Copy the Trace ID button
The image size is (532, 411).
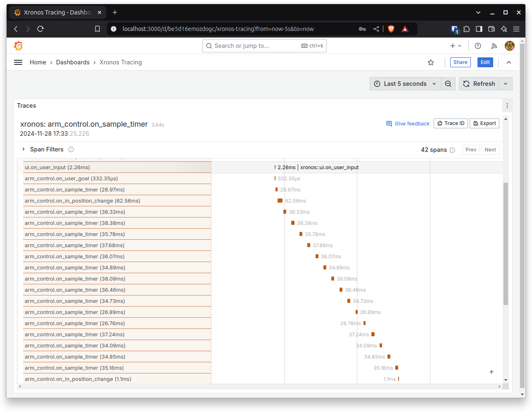point(451,123)
